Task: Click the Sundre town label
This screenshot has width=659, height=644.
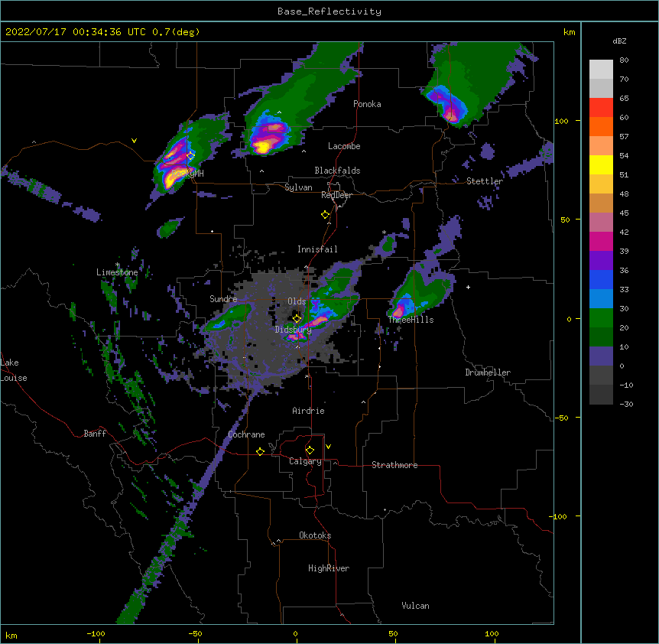Action: coord(223,299)
